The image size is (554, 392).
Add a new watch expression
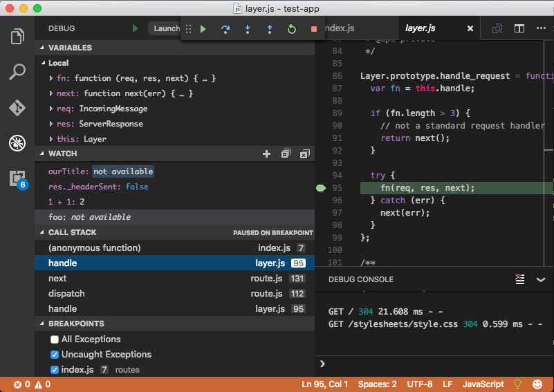click(267, 154)
